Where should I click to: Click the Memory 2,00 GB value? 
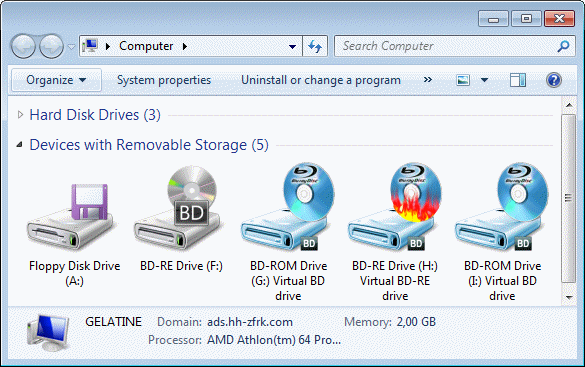coord(416,321)
